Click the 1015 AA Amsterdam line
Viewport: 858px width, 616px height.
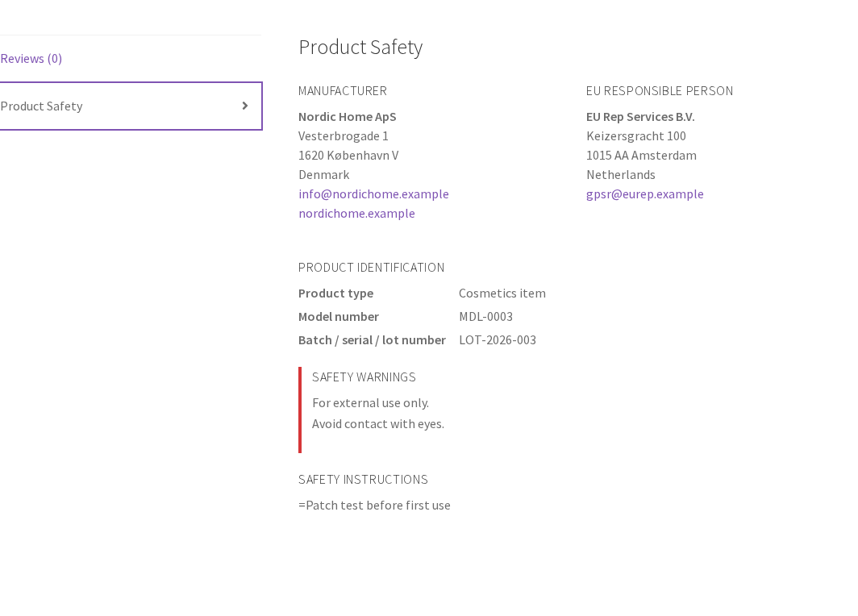[x=641, y=156]
